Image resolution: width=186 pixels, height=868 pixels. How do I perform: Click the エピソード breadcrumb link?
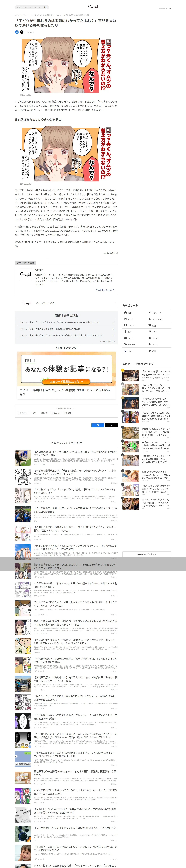point(25,15)
